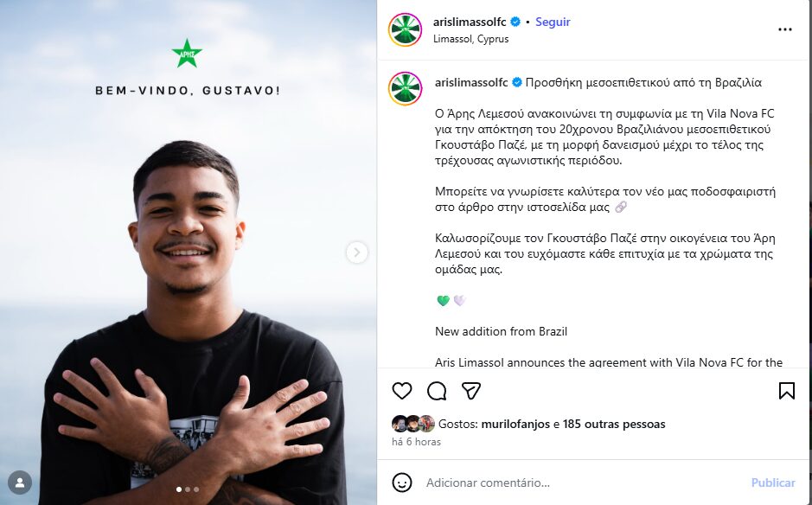Open the three-dots more options menu
Screen dimensions: 812x505
(x=784, y=29)
